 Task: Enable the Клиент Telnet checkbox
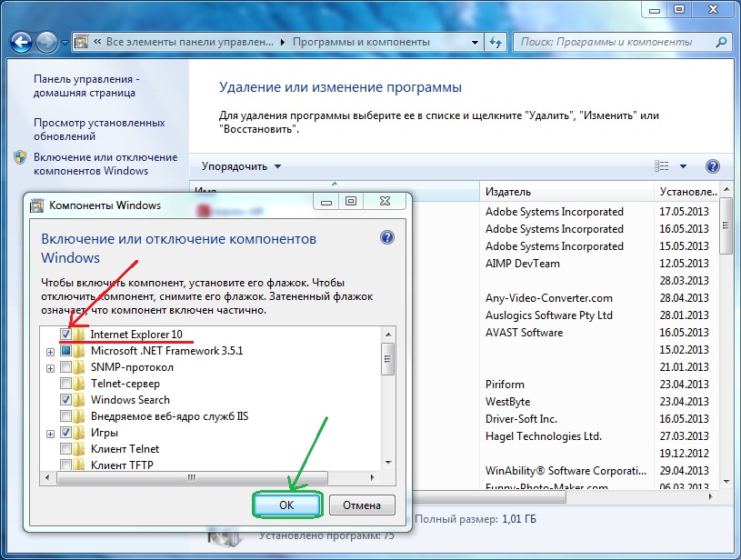click(65, 449)
